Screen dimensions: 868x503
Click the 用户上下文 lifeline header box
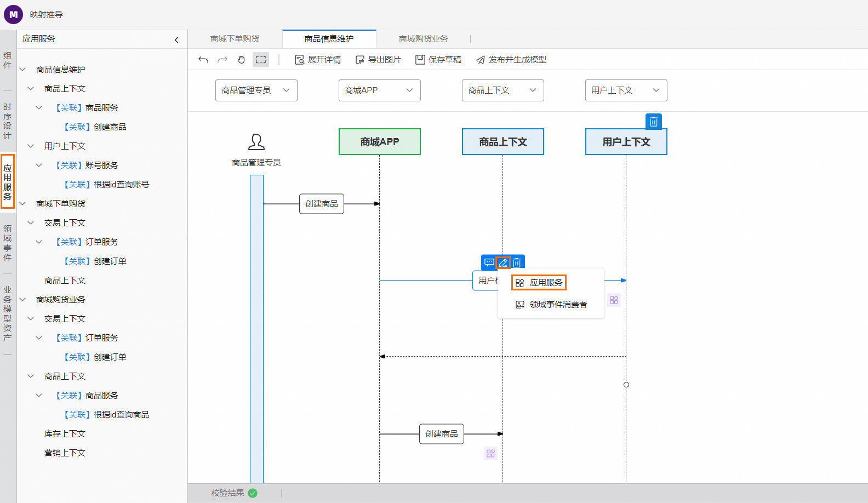626,142
